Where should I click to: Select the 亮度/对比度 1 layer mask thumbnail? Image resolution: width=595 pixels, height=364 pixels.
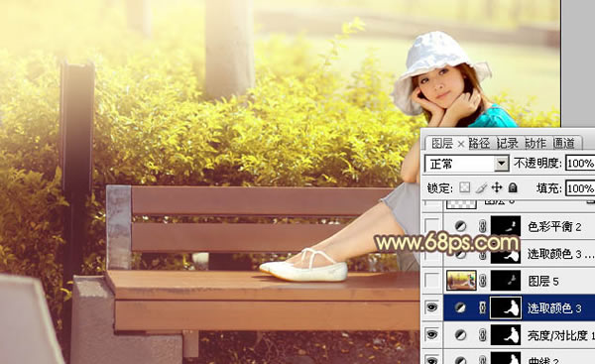coord(506,335)
